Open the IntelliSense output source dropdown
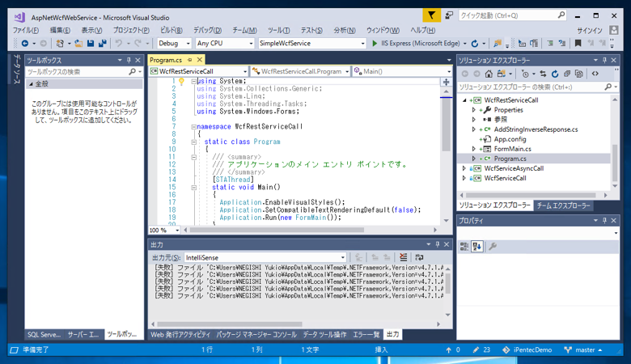Image resolution: width=631 pixels, height=364 pixels. (x=342, y=257)
